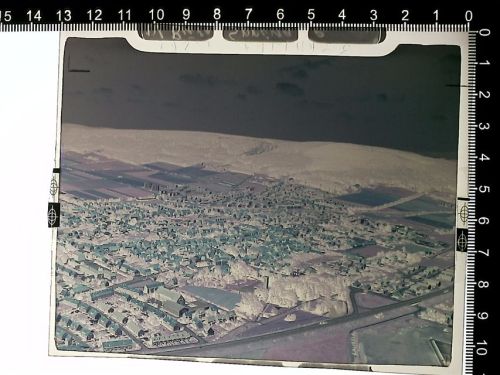
Task: Click the number 1 on the horizontal ruler
Action: click(x=436, y=16)
